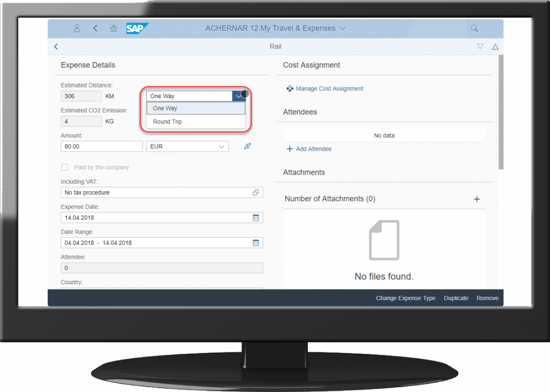Click Manage Cost Assignment link
The width and height of the screenshot is (550, 392).
pyautogui.click(x=329, y=89)
